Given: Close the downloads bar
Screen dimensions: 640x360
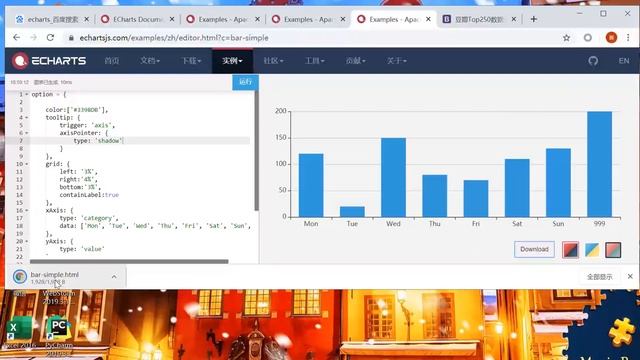Looking at the screenshot, I should click(630, 276).
